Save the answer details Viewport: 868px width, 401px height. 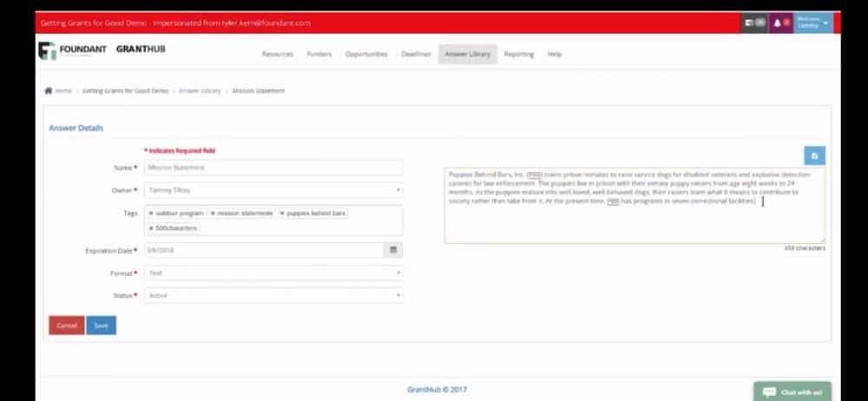tap(101, 325)
